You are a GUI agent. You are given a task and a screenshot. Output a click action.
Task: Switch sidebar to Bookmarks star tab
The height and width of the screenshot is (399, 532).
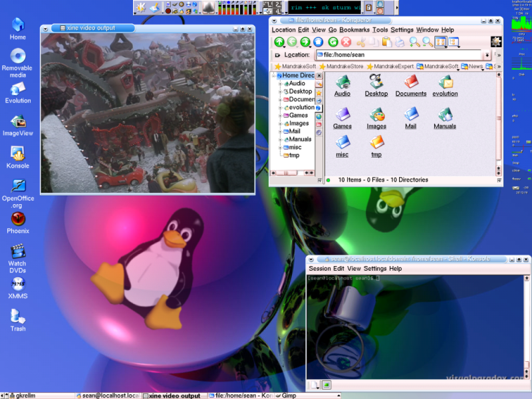[x=319, y=92]
